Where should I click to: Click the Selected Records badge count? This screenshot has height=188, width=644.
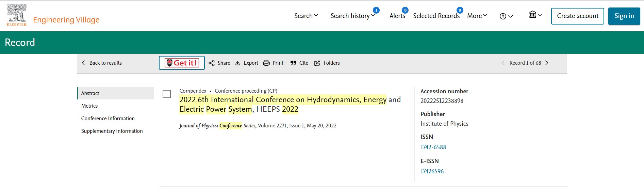(x=460, y=10)
